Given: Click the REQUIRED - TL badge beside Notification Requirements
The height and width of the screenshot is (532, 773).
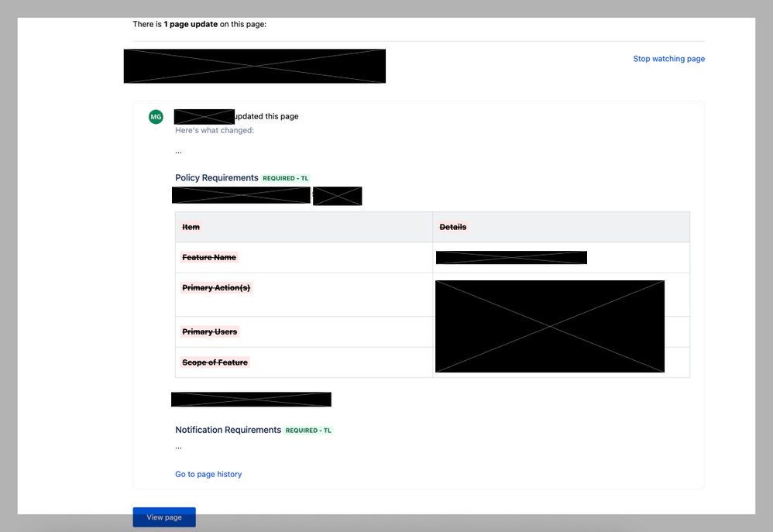Looking at the screenshot, I should (x=308, y=431).
